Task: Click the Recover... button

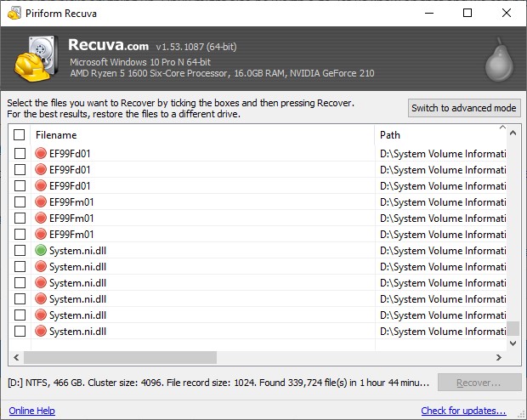Action: pyautogui.click(x=479, y=383)
